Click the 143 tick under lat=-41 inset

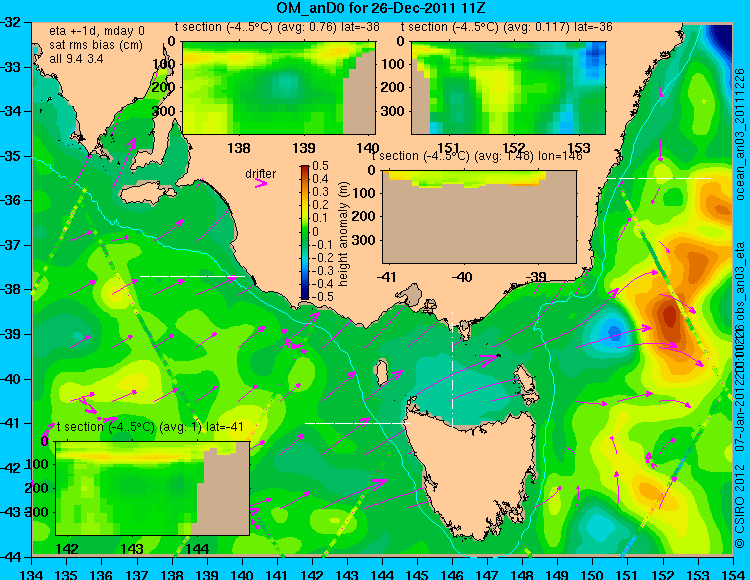pyautogui.click(x=132, y=548)
